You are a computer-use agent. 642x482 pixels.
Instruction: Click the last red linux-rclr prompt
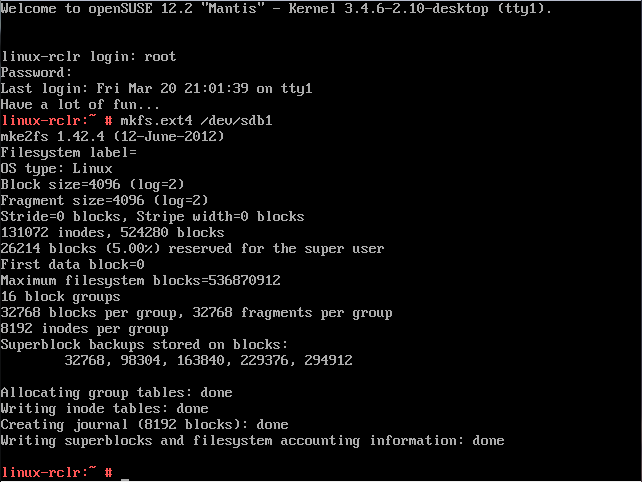point(48,472)
